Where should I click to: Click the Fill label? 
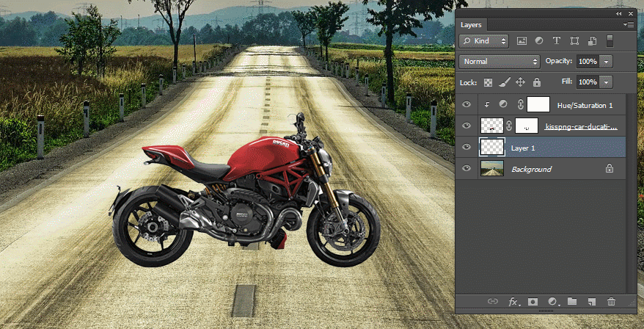pos(567,82)
